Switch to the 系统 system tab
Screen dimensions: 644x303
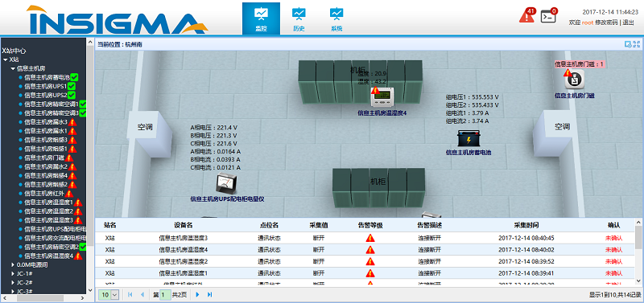tap(336, 18)
